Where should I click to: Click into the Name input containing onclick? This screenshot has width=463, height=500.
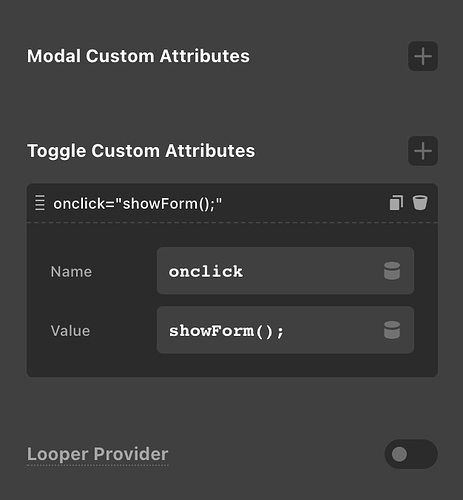(x=285, y=271)
